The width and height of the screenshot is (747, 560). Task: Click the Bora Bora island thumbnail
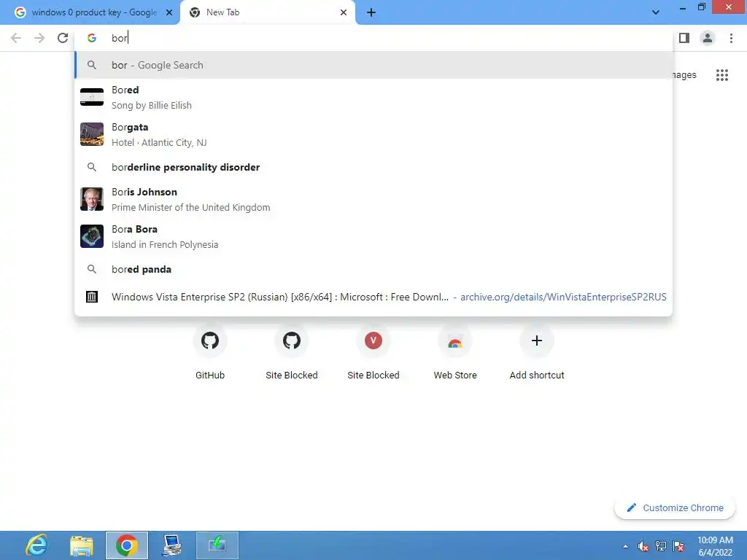click(92, 236)
